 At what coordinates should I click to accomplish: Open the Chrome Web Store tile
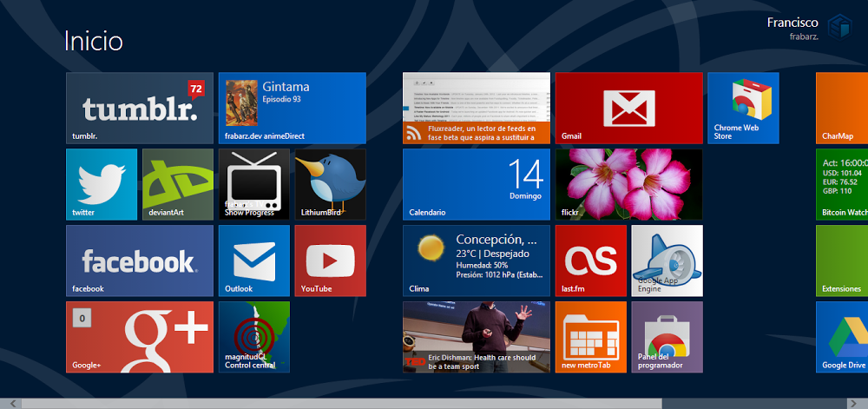pyautogui.click(x=744, y=108)
